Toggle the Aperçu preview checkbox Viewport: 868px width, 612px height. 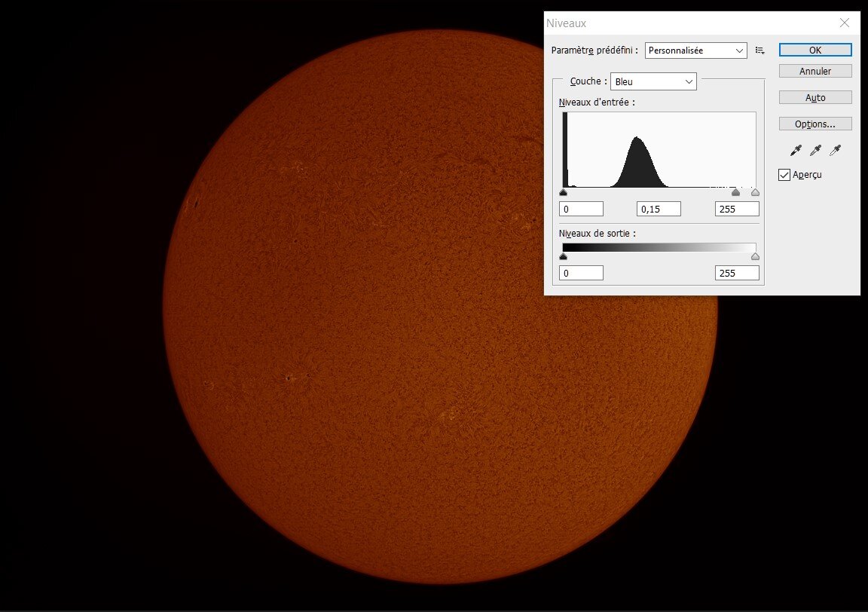[x=784, y=175]
